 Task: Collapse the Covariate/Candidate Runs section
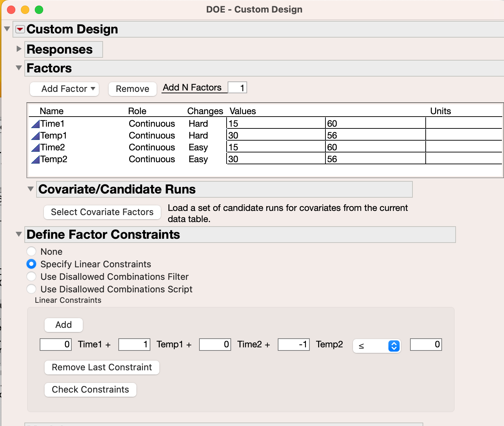coord(31,189)
